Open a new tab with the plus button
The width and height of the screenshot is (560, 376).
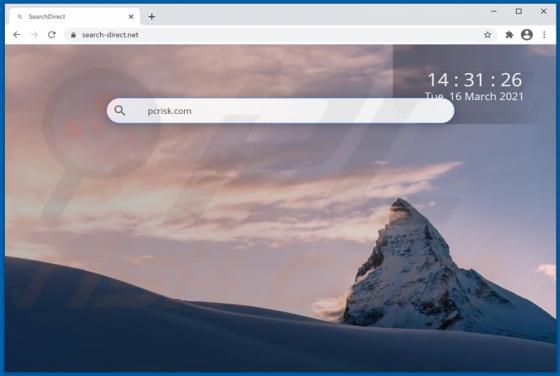point(152,16)
